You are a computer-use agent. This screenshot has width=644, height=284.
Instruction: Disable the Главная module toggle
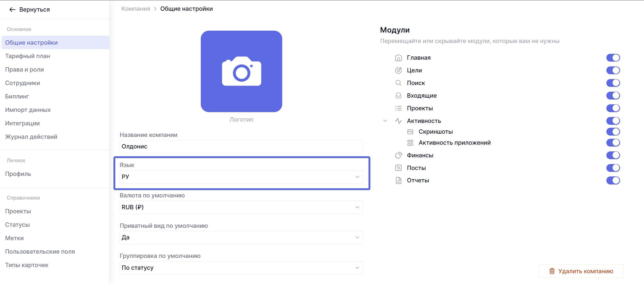click(x=613, y=58)
